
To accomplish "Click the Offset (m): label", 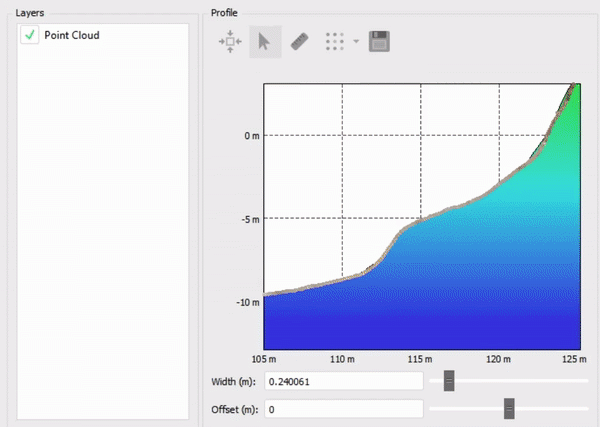I will click(235, 409).
